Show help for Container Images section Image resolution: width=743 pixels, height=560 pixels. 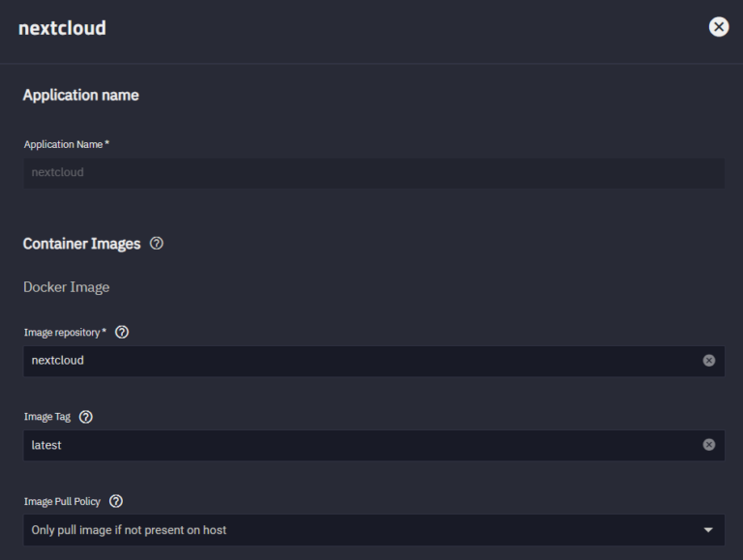tap(157, 244)
